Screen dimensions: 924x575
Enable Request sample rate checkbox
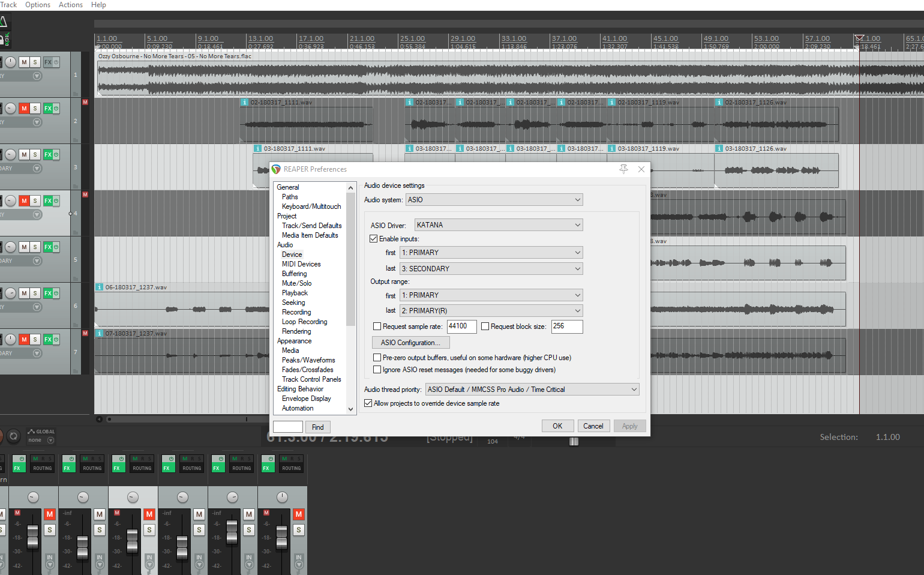coord(377,327)
